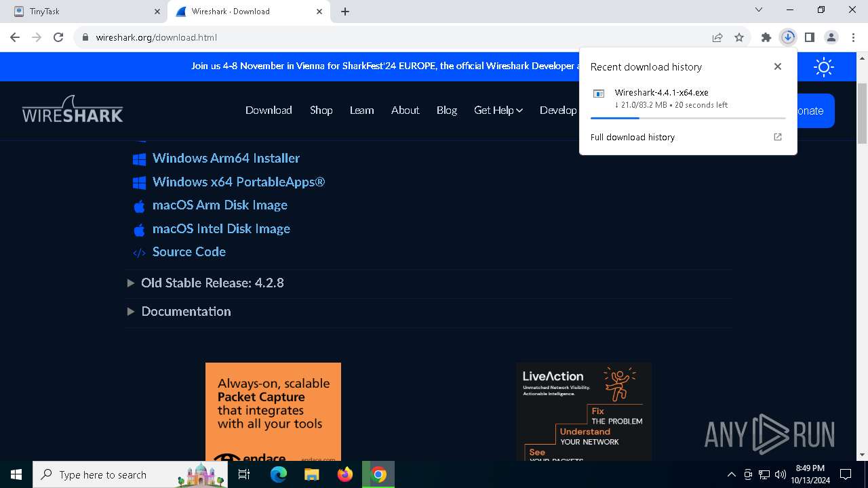
Task: Open the Chrome side panel icon
Action: (x=809, y=37)
